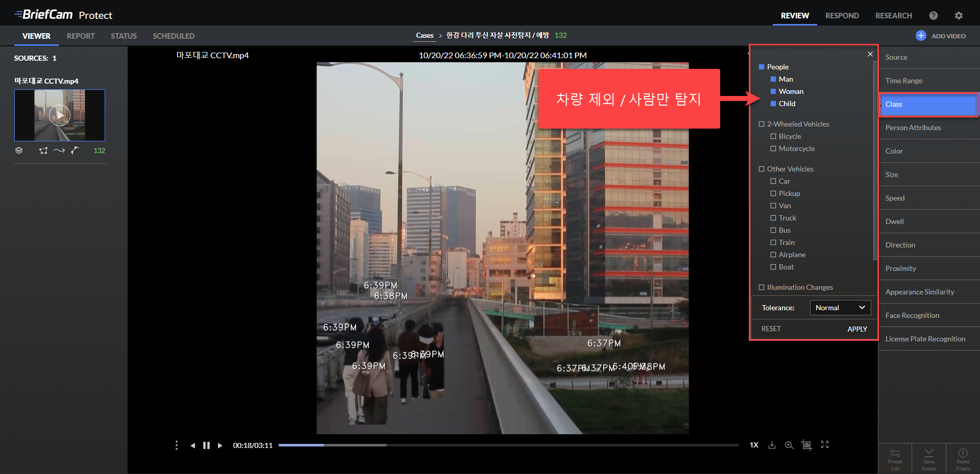
Task: Enable the Motorcycle checkbox
Action: pos(773,148)
